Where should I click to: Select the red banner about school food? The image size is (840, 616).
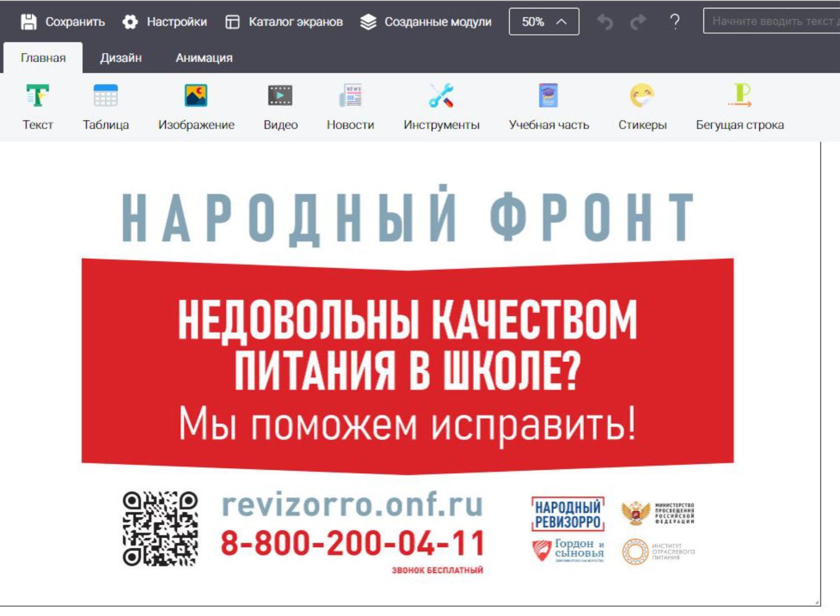[408, 366]
